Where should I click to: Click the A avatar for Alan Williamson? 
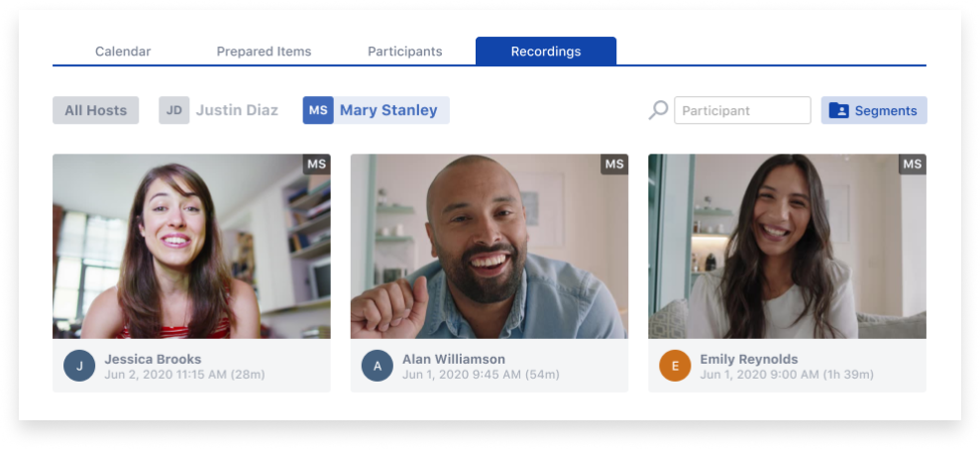click(378, 366)
